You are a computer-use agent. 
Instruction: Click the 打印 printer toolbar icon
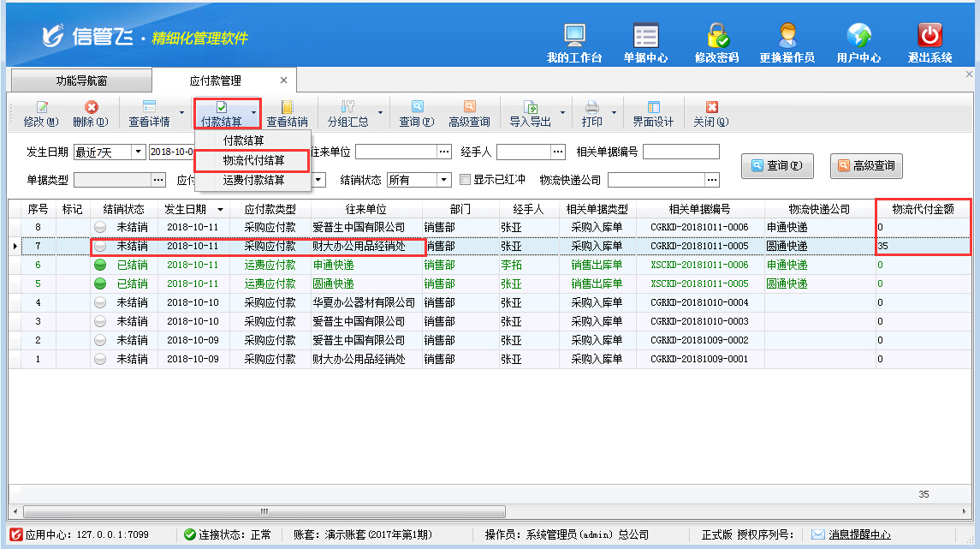pyautogui.click(x=591, y=108)
